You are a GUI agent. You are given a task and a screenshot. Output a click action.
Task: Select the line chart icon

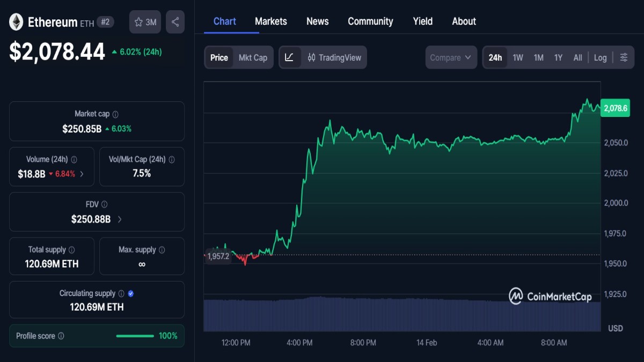click(x=289, y=57)
